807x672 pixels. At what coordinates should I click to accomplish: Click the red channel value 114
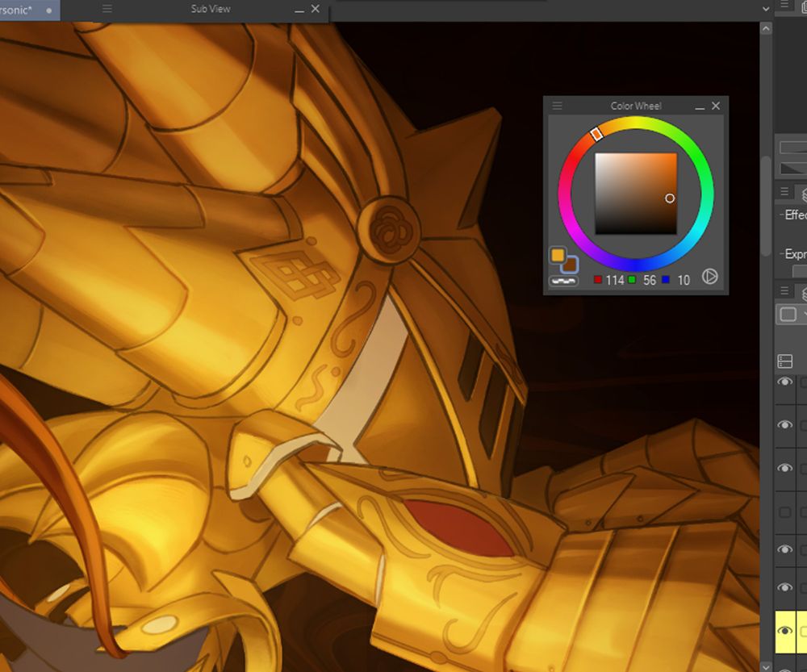tap(614, 281)
